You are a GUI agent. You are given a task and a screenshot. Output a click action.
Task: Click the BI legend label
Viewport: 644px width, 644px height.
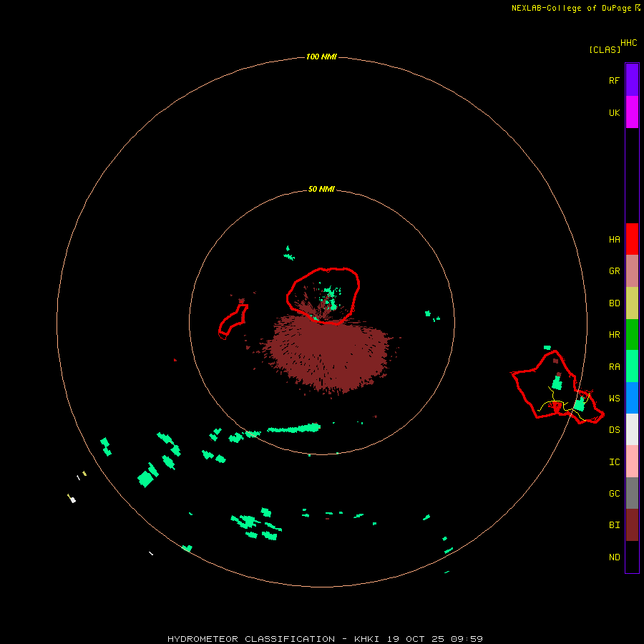coord(614,525)
